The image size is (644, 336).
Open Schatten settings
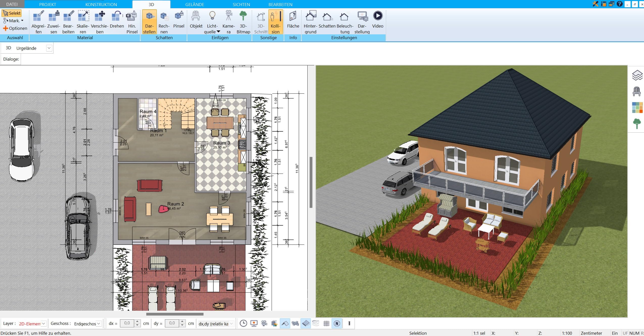[327, 20]
